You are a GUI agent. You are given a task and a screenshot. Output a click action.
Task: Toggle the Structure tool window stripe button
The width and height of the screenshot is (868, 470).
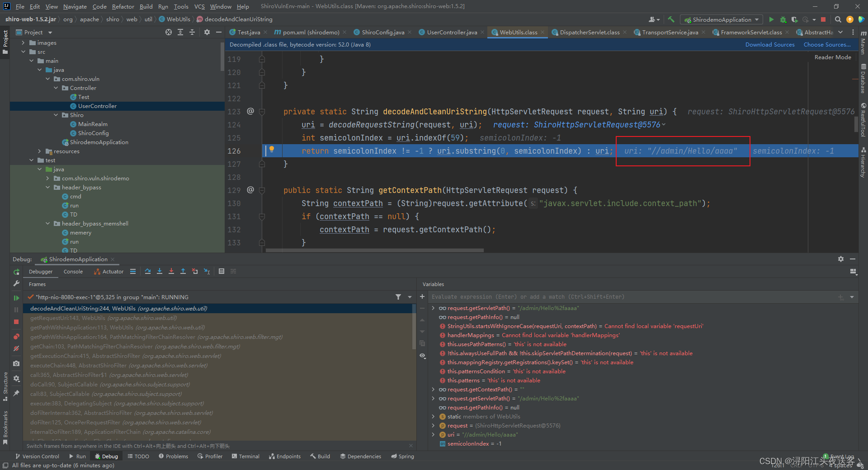pos(5,387)
